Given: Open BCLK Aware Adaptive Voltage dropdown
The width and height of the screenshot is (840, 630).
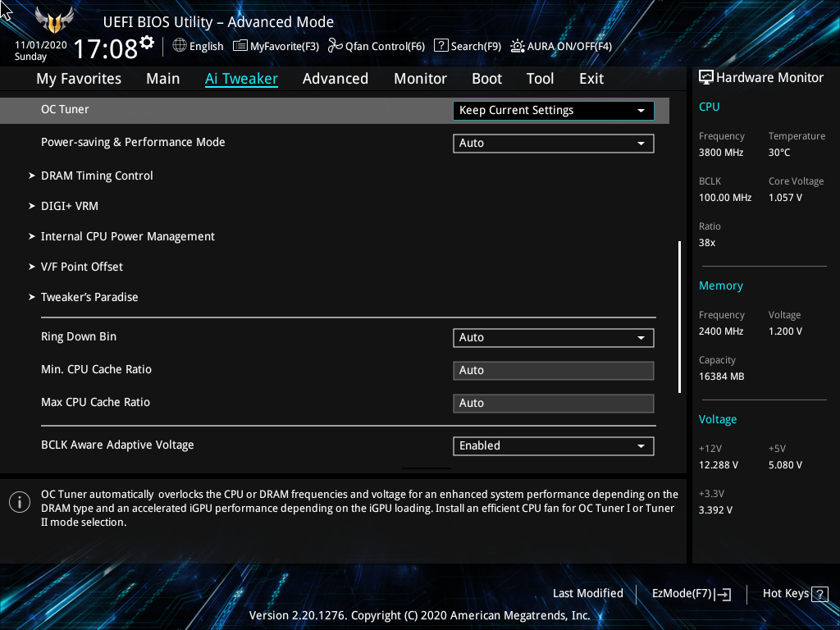Looking at the screenshot, I should coord(554,445).
